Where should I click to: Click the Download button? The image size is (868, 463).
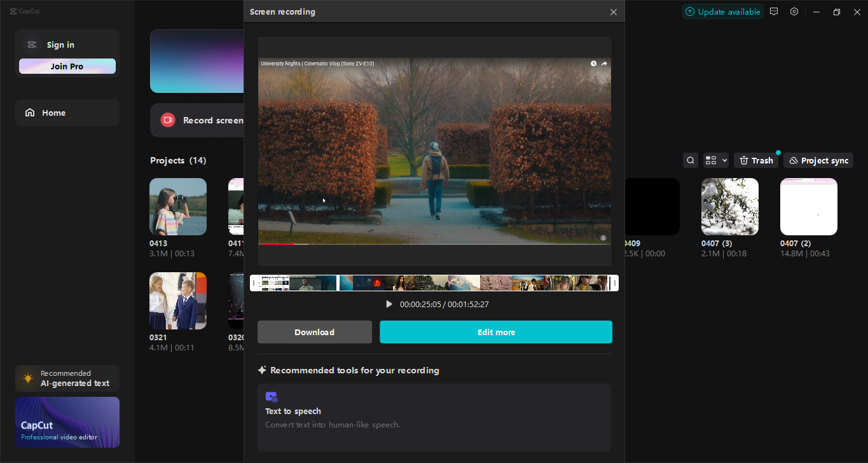[314, 332]
